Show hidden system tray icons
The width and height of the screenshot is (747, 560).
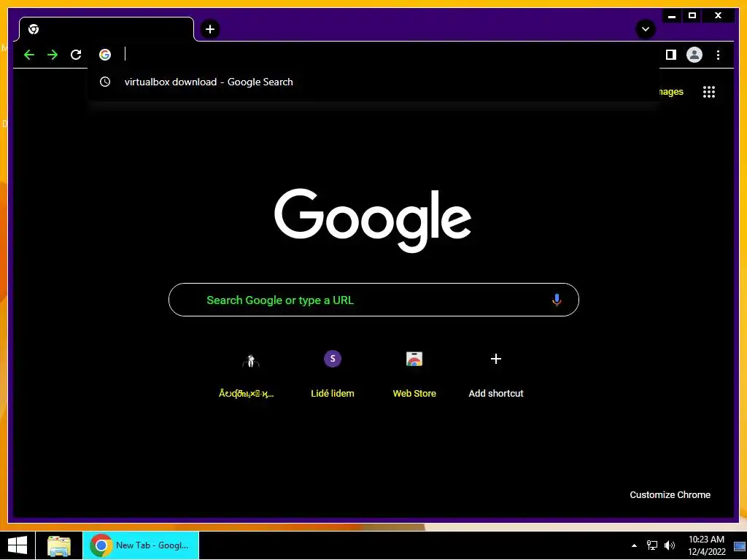(x=634, y=545)
